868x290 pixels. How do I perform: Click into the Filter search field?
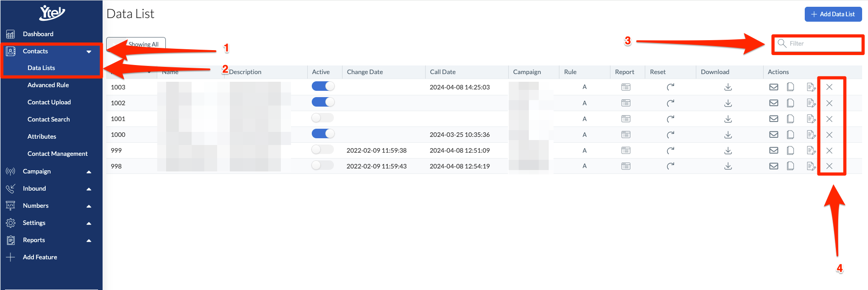(818, 44)
